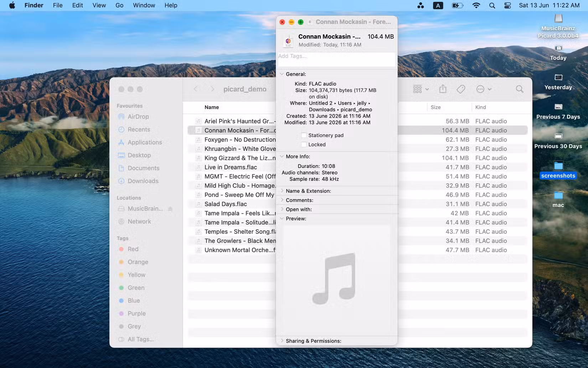Screen dimensions: 588x368
Task: Open the Edit menu
Action: pyautogui.click(x=77, y=5)
